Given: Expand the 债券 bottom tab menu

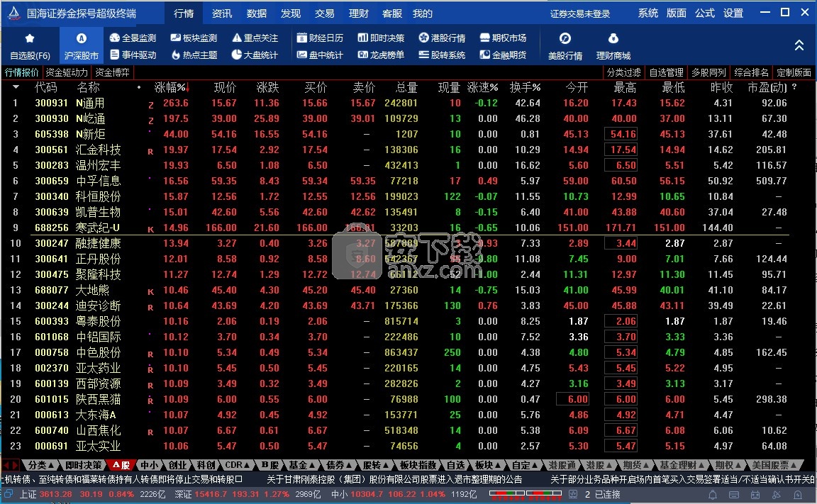Looking at the screenshot, I should (x=339, y=465).
